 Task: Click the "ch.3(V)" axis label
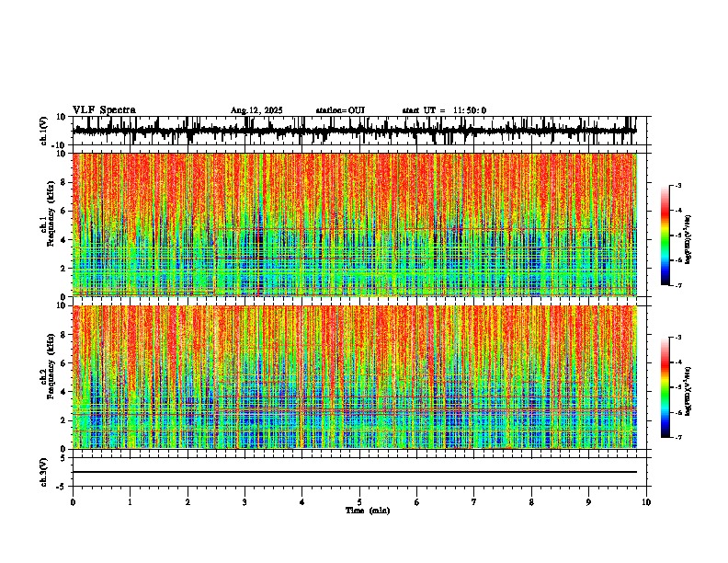pos(43,472)
